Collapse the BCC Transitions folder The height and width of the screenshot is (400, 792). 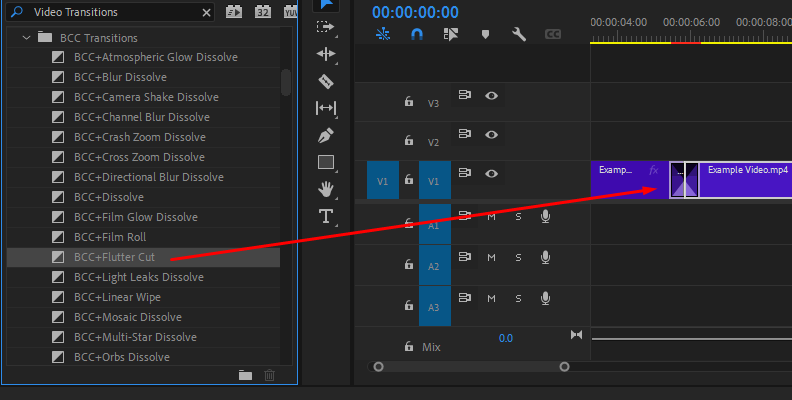pyautogui.click(x=25, y=37)
